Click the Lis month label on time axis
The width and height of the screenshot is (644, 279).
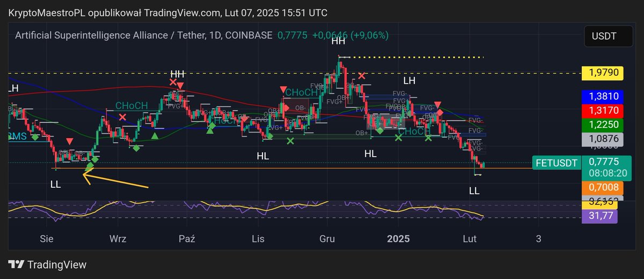click(x=258, y=238)
